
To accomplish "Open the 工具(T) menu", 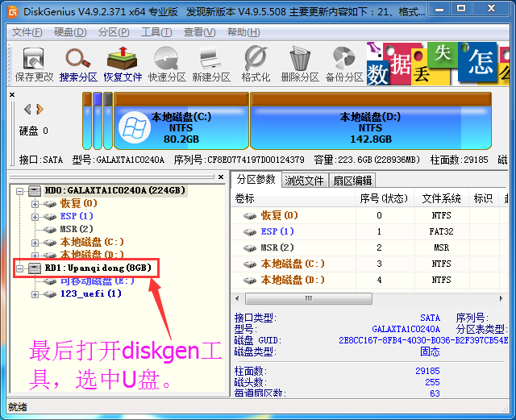I will (x=156, y=32).
